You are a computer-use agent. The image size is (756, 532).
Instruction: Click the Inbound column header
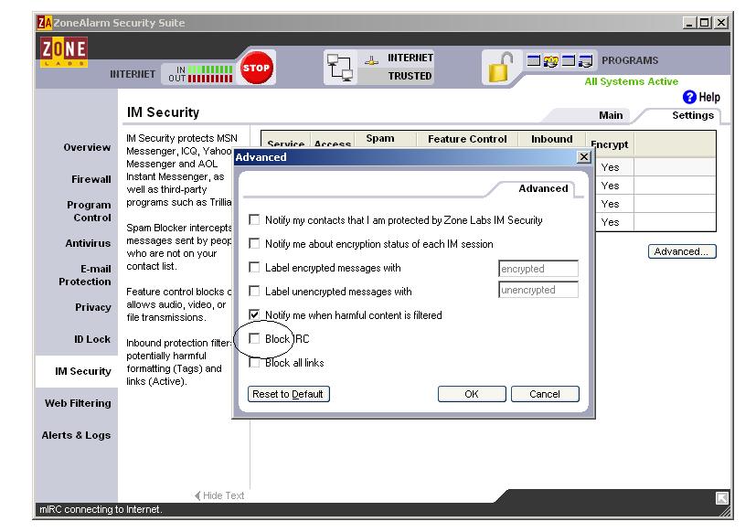pyautogui.click(x=551, y=139)
